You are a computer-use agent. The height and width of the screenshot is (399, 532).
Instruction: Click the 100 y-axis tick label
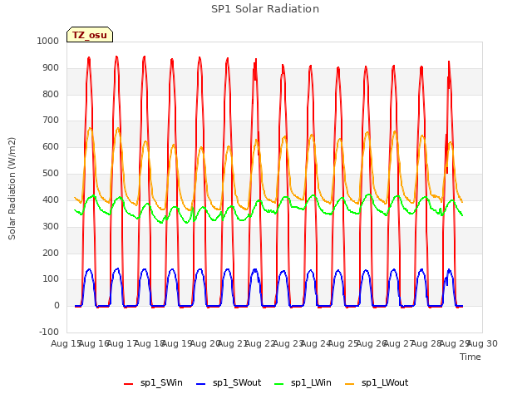51,279
